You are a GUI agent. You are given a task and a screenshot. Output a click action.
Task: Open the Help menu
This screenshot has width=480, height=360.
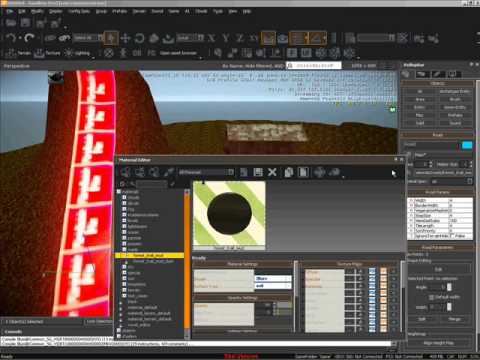point(247,11)
